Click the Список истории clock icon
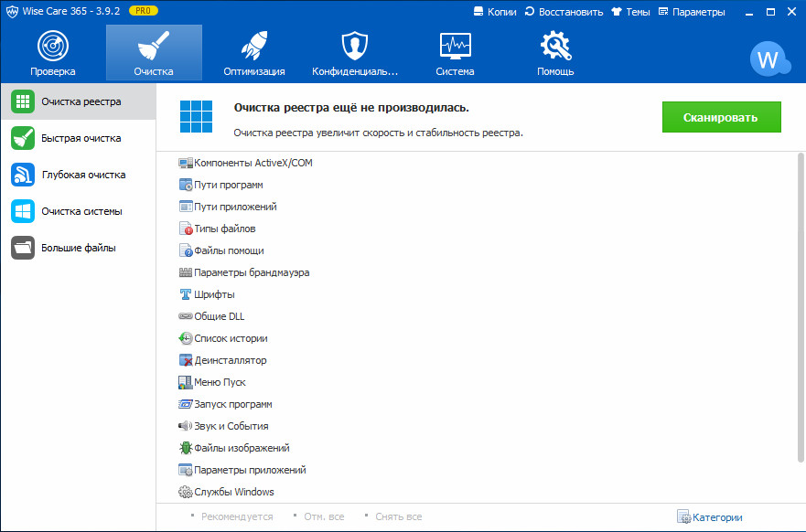This screenshot has height=532, width=806. coord(185,338)
